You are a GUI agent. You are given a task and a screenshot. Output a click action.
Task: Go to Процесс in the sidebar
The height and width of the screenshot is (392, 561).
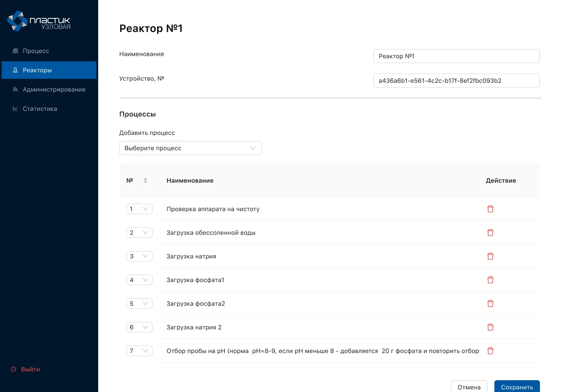tap(36, 51)
